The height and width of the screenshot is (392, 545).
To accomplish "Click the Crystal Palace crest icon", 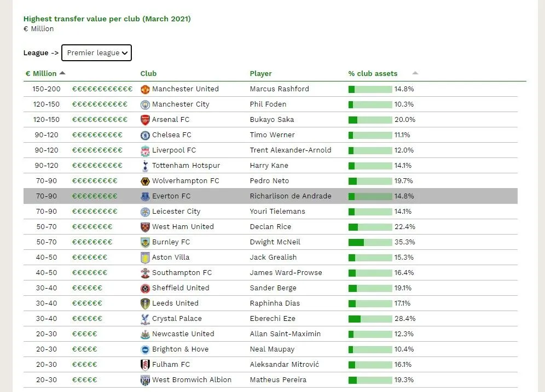I will (x=145, y=319).
